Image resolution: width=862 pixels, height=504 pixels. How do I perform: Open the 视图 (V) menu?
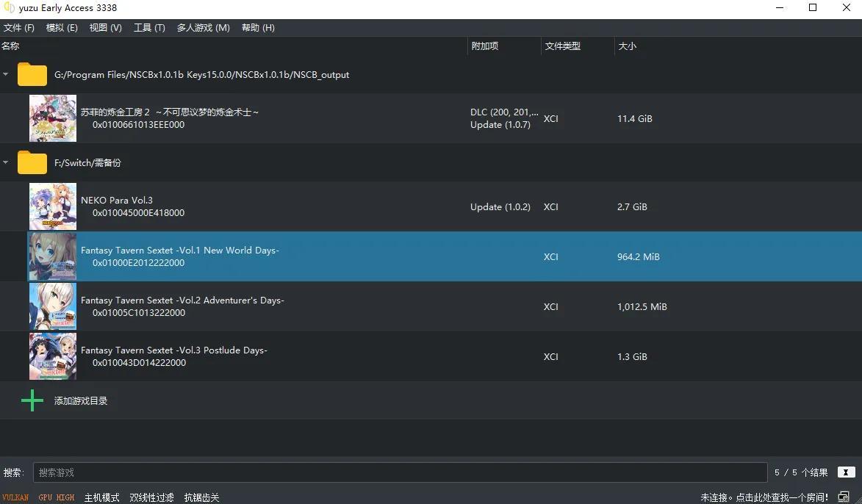point(106,27)
